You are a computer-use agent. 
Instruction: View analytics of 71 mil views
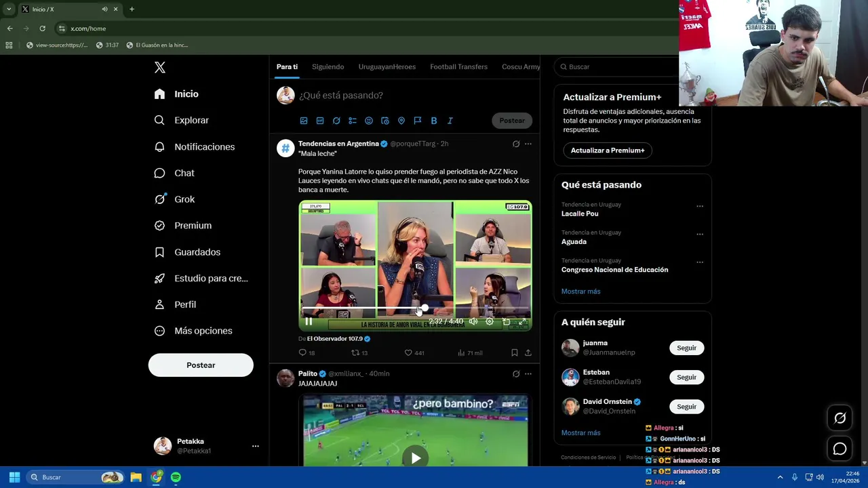point(470,352)
